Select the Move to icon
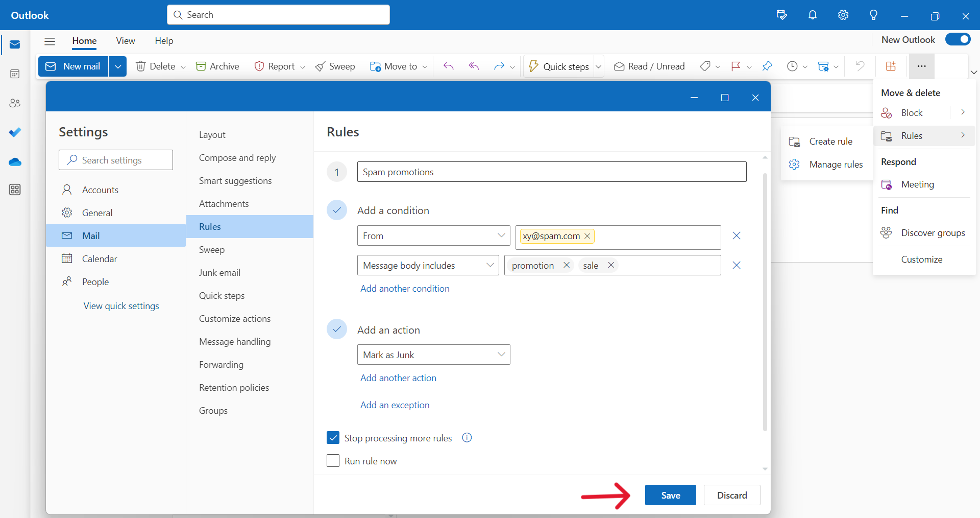This screenshot has height=518, width=980. pyautogui.click(x=376, y=66)
